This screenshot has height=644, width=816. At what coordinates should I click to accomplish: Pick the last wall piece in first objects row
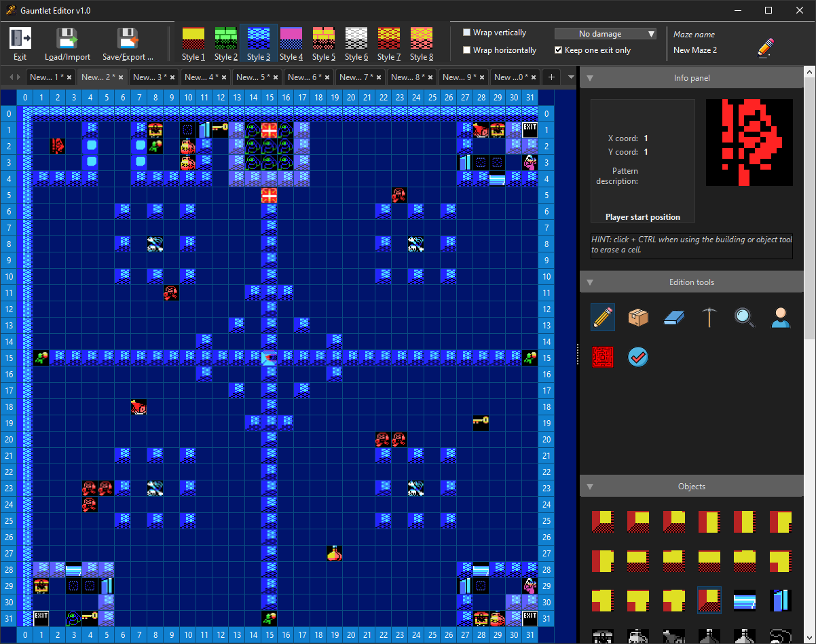pyautogui.click(x=781, y=522)
